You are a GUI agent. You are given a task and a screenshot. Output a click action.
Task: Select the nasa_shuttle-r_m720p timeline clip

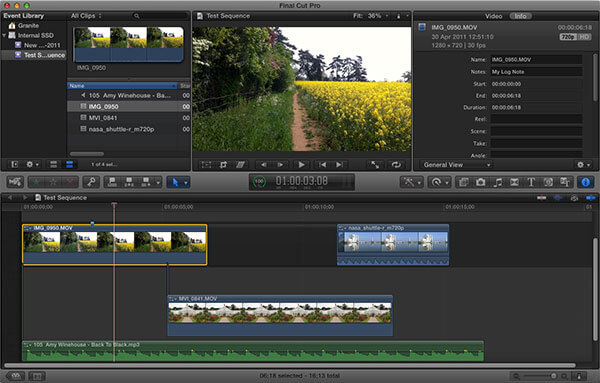(393, 245)
